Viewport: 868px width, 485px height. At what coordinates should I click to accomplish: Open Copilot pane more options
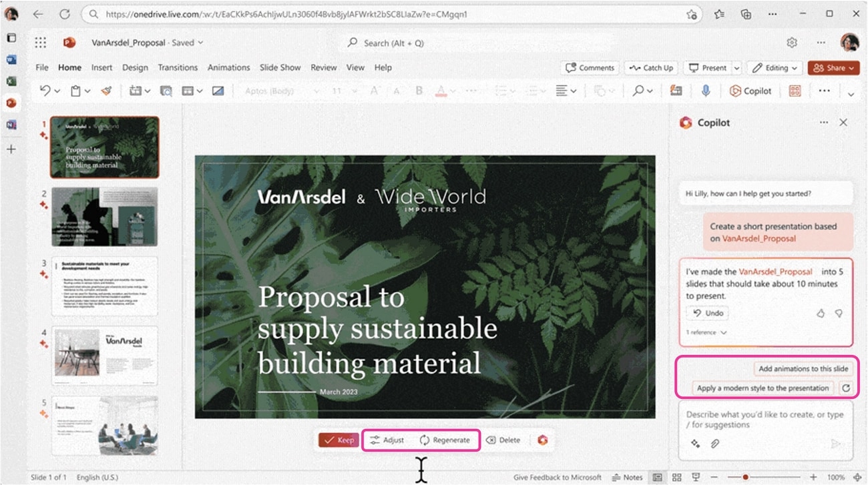click(824, 123)
